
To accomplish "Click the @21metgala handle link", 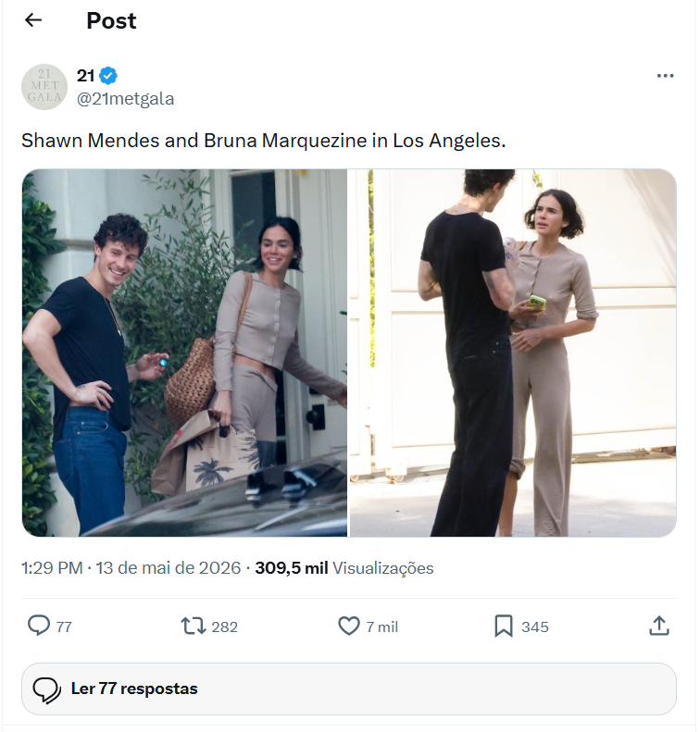I will point(125,99).
